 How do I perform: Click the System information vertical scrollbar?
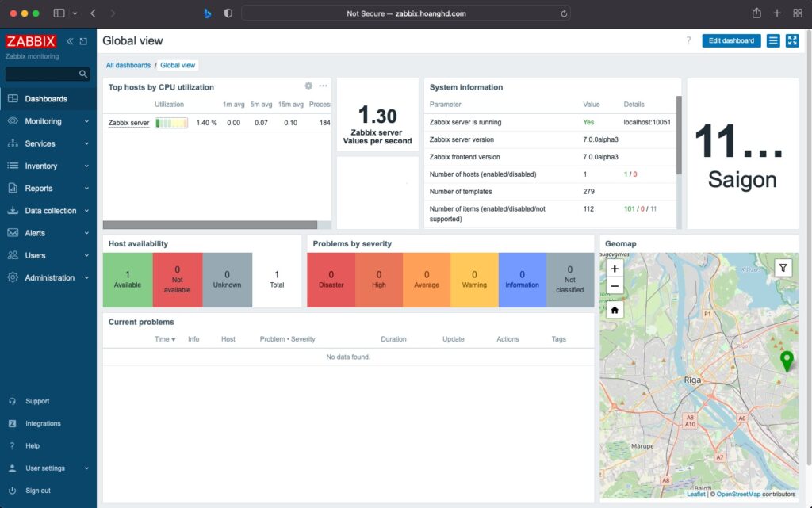(679, 135)
